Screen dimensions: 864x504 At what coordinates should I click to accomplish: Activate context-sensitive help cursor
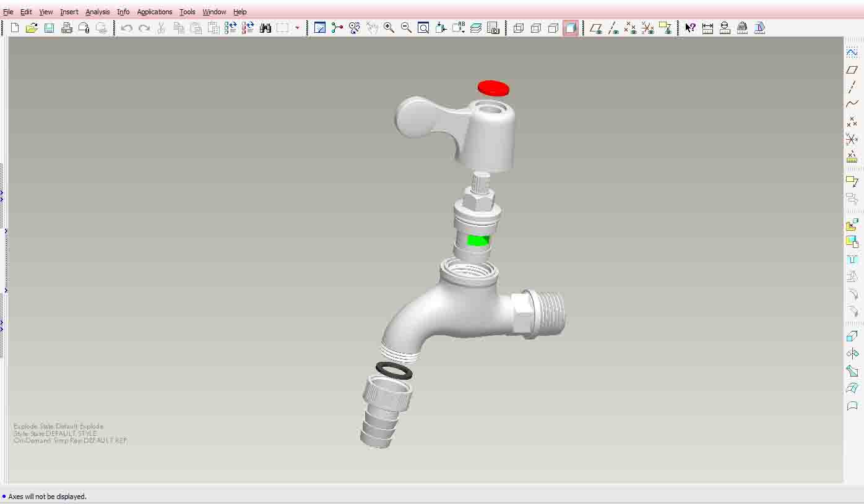point(690,28)
